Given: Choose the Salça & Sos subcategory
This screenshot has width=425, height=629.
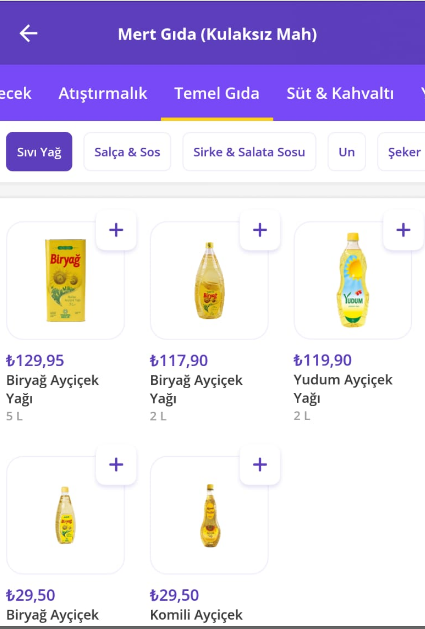Looking at the screenshot, I should click(x=127, y=152).
